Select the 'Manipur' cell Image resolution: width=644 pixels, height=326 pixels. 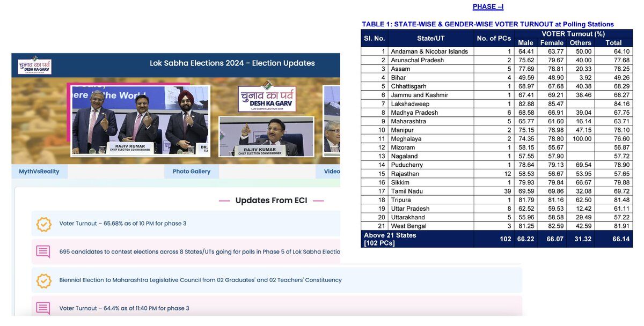click(x=430, y=130)
